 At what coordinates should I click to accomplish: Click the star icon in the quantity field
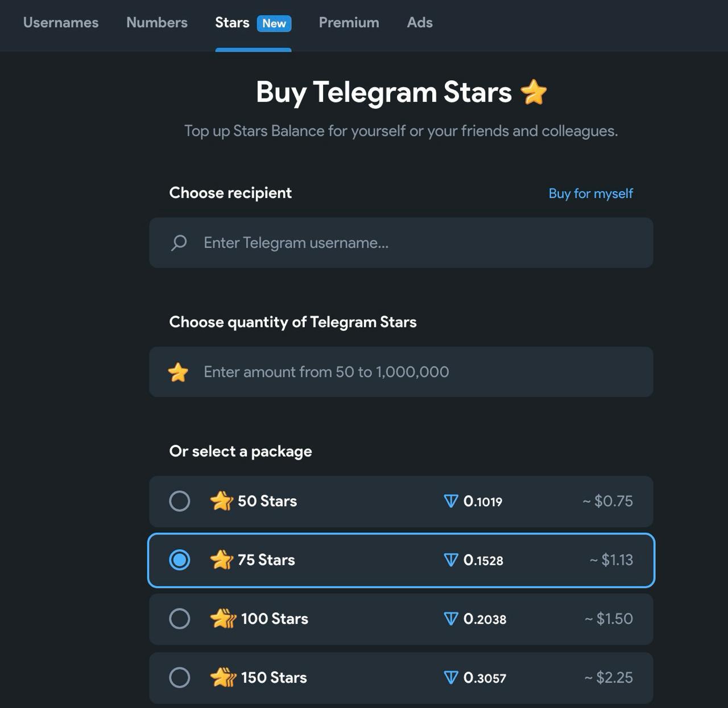[x=178, y=372]
